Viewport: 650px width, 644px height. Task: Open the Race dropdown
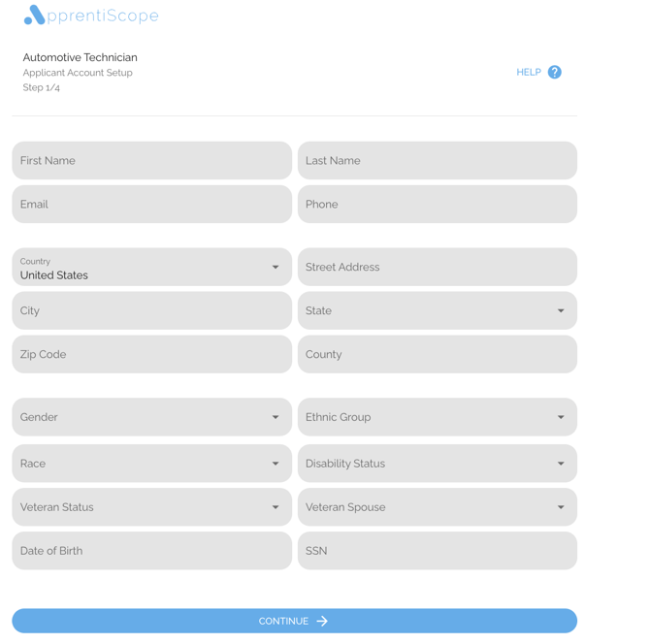pos(151,464)
